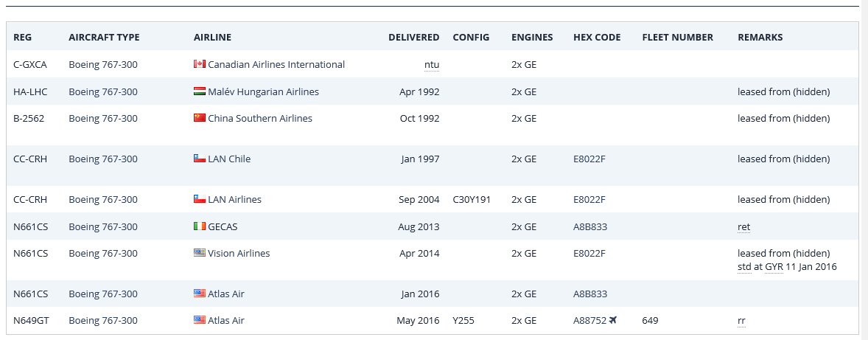Open the Malév Hungarian Airlines link
This screenshot has width=868, height=340.
[x=264, y=91]
